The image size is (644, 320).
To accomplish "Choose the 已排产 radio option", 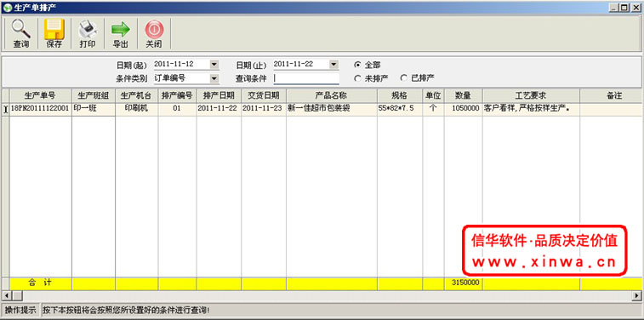I will (x=404, y=77).
